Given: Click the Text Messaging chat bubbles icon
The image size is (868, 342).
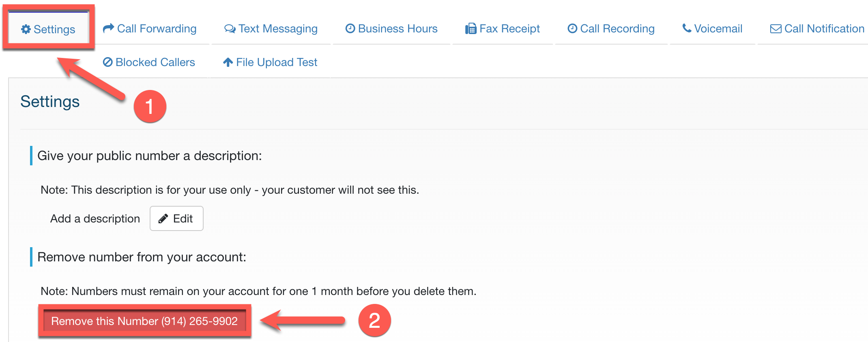Looking at the screenshot, I should [230, 29].
